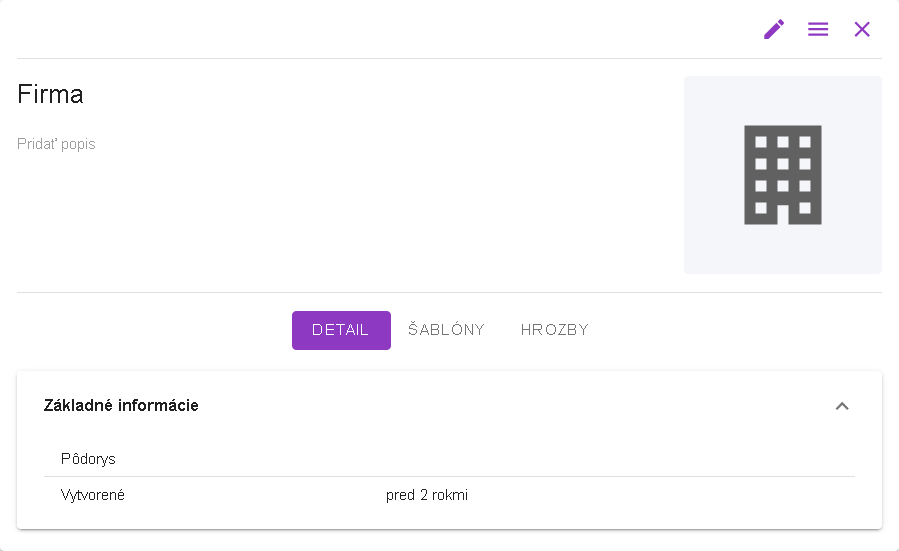Close the Firma panel with X
Screen dimensions: 899x551
coord(862,29)
